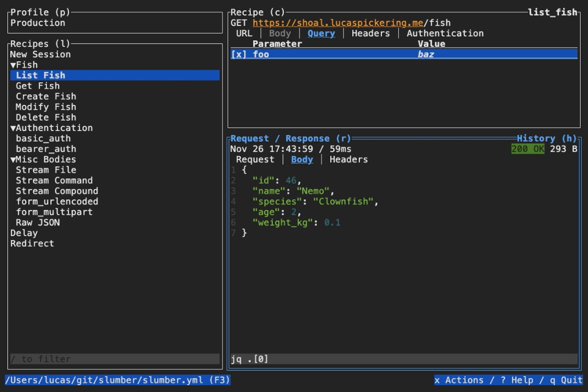Image resolution: width=588 pixels, height=392 pixels.
Task: Toggle the foo query parameter checkbox
Action: tap(238, 54)
